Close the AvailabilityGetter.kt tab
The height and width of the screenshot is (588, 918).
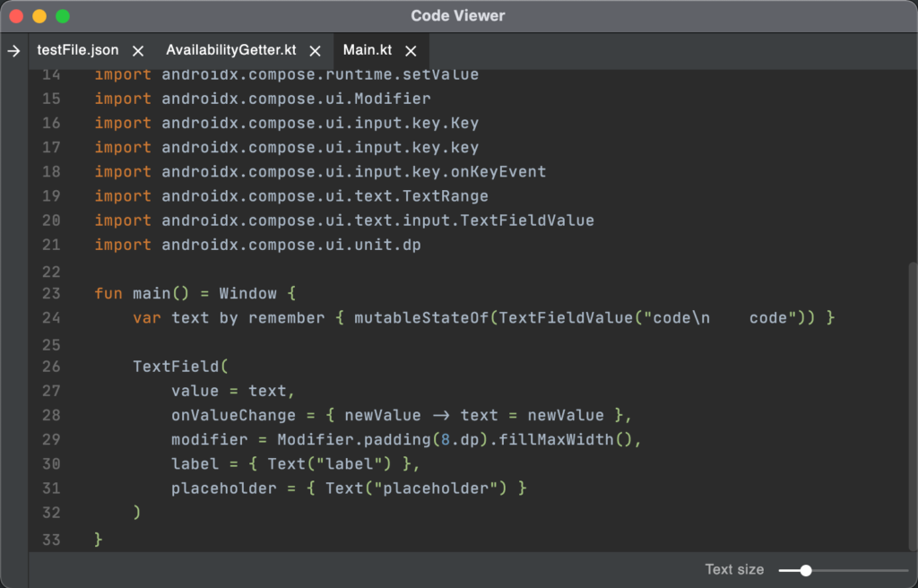pyautogui.click(x=315, y=51)
